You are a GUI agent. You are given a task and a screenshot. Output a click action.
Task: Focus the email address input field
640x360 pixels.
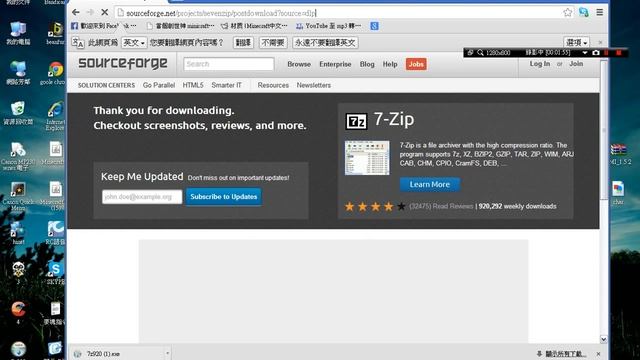[x=142, y=197]
